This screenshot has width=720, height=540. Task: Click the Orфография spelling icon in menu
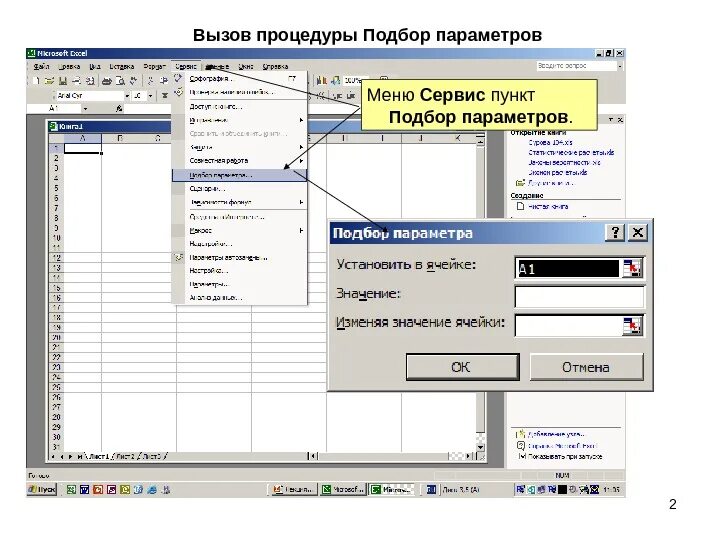[178, 79]
